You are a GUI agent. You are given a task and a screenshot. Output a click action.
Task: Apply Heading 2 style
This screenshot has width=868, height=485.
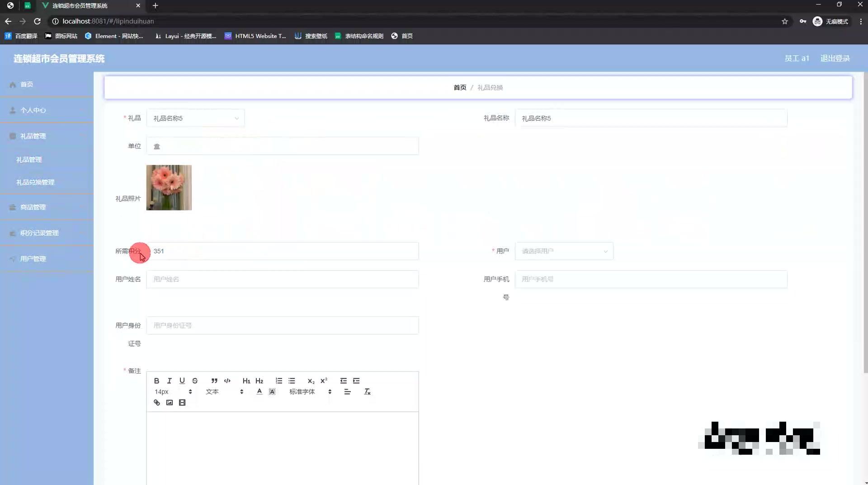pos(259,380)
